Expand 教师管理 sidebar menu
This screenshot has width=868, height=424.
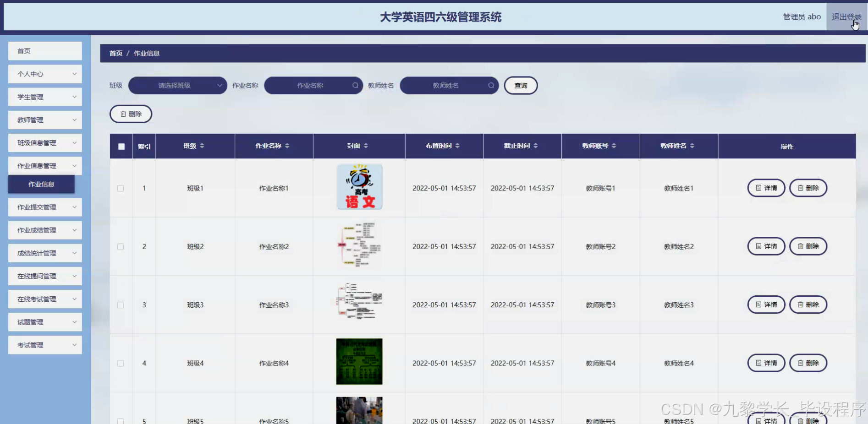45,120
